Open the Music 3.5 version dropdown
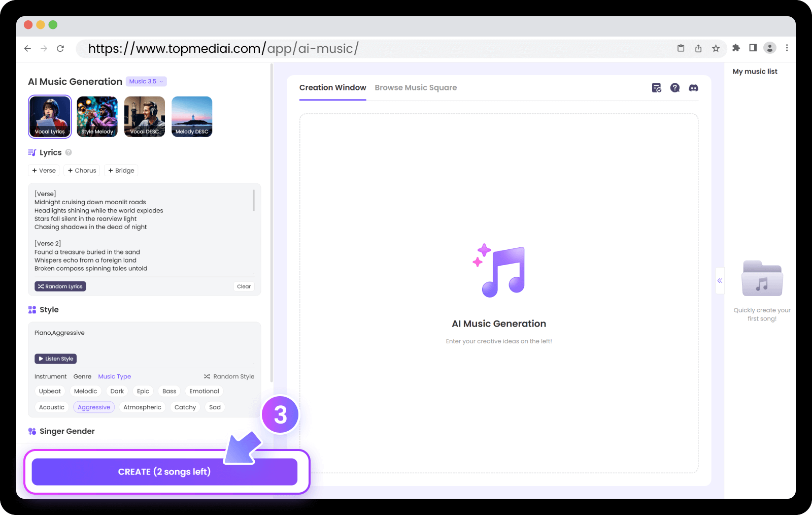The image size is (812, 515). click(146, 81)
